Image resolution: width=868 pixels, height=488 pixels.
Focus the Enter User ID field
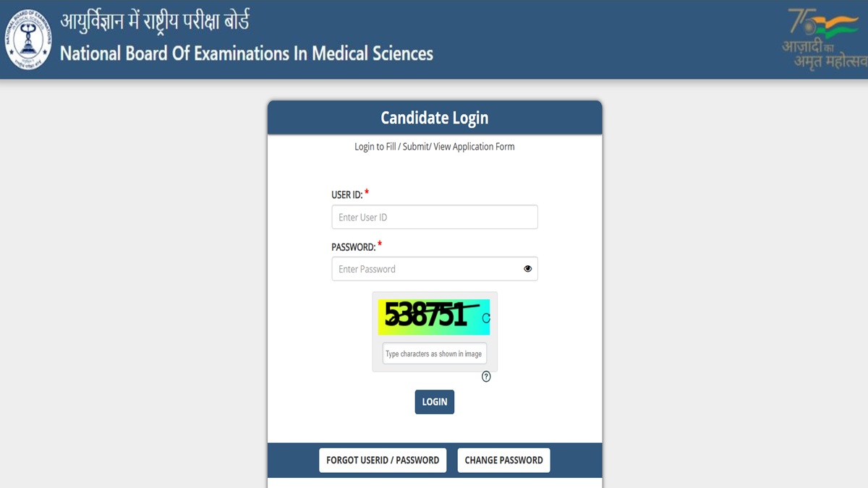coord(434,217)
